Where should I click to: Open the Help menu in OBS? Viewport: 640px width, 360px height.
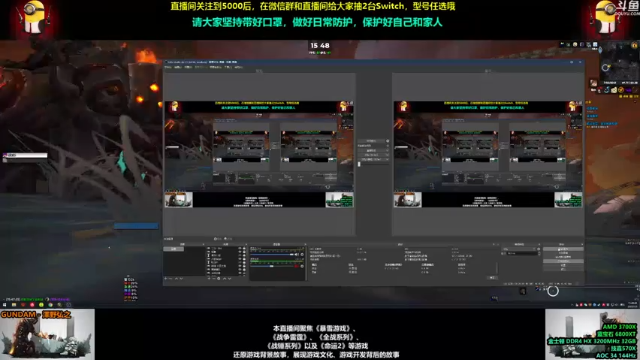[x=238, y=67]
